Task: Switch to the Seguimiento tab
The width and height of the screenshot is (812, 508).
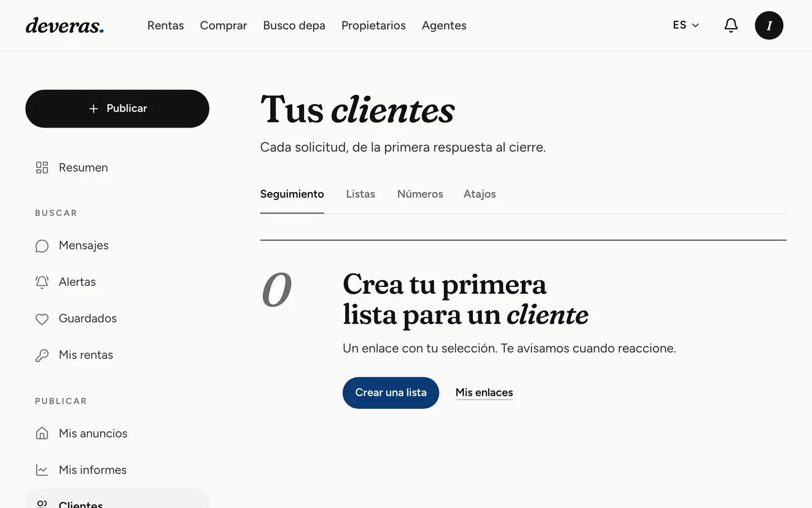Action: coord(292,194)
